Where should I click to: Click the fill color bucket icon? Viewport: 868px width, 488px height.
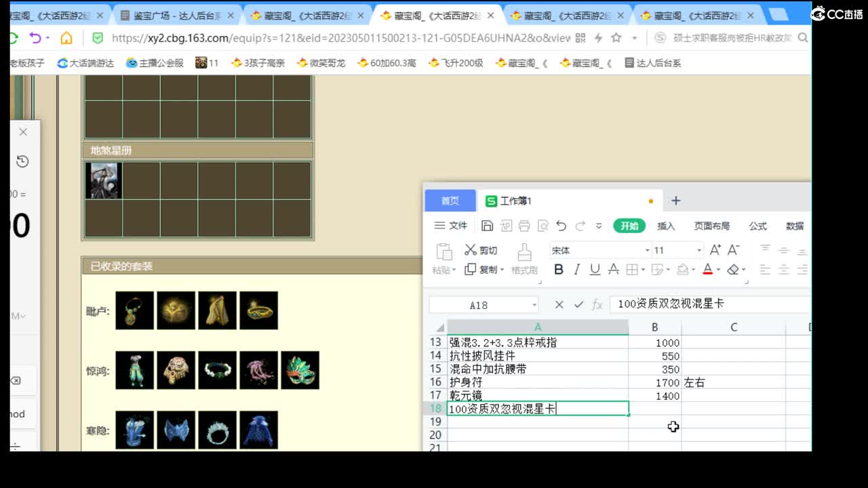pyautogui.click(x=682, y=270)
